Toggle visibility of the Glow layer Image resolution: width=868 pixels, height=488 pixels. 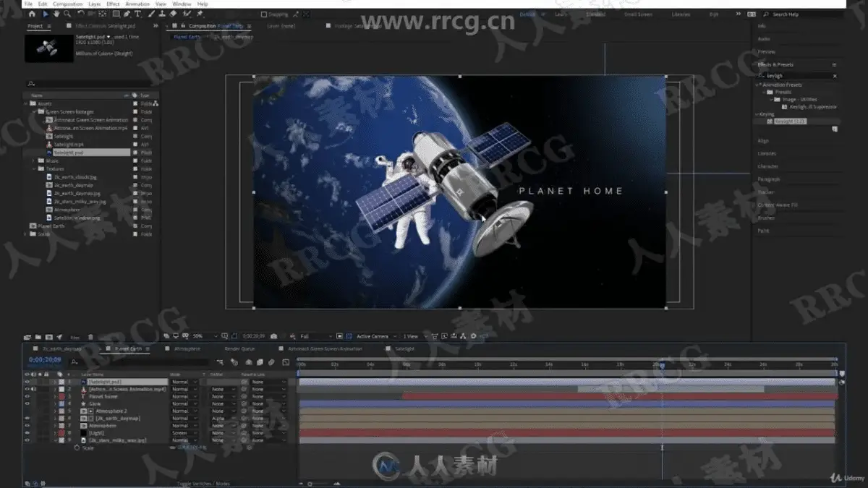pyautogui.click(x=27, y=403)
